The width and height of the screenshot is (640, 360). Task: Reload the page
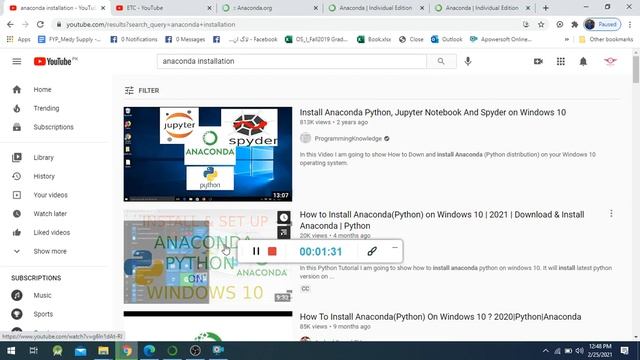pos(40,24)
